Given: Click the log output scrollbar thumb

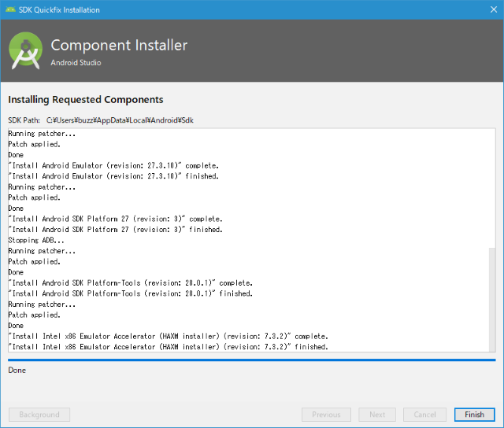Looking at the screenshot, I should 491,299.
